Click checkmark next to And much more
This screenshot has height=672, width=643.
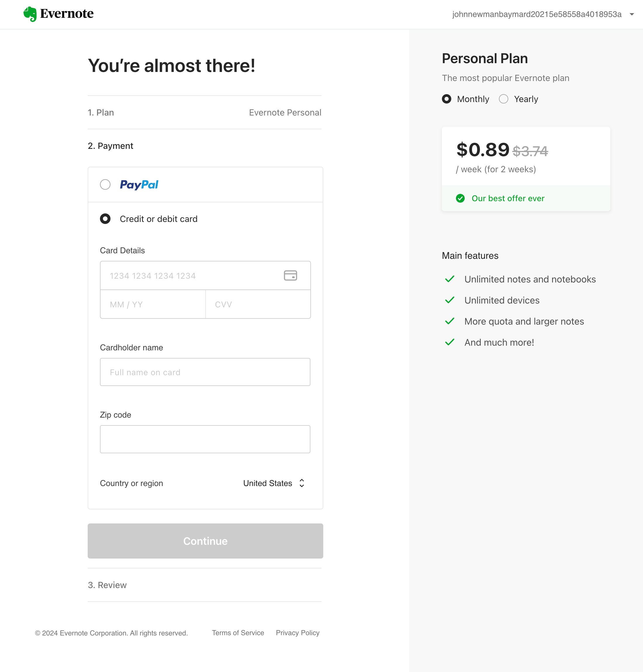coord(450,342)
